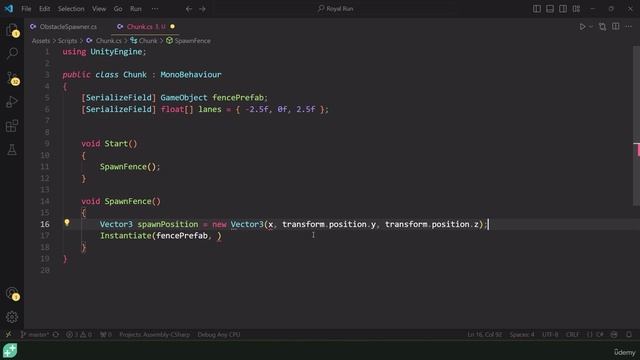640x360 pixels.
Task: Open the Run menu
Action: point(136,9)
